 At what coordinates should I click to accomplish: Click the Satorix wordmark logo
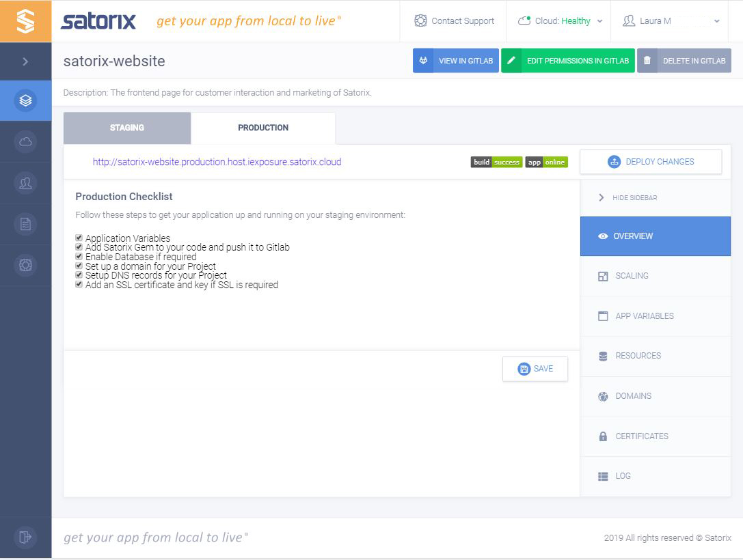click(x=98, y=20)
